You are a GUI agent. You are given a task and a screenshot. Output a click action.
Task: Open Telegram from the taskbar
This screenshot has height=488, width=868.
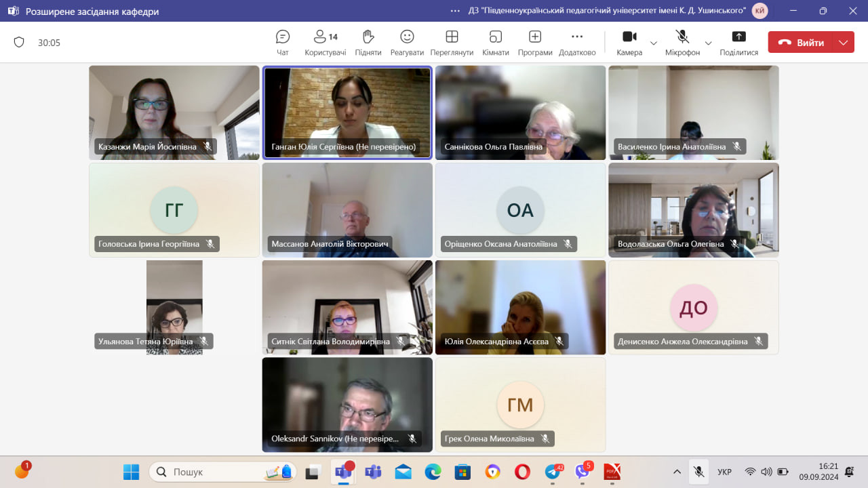553,472
